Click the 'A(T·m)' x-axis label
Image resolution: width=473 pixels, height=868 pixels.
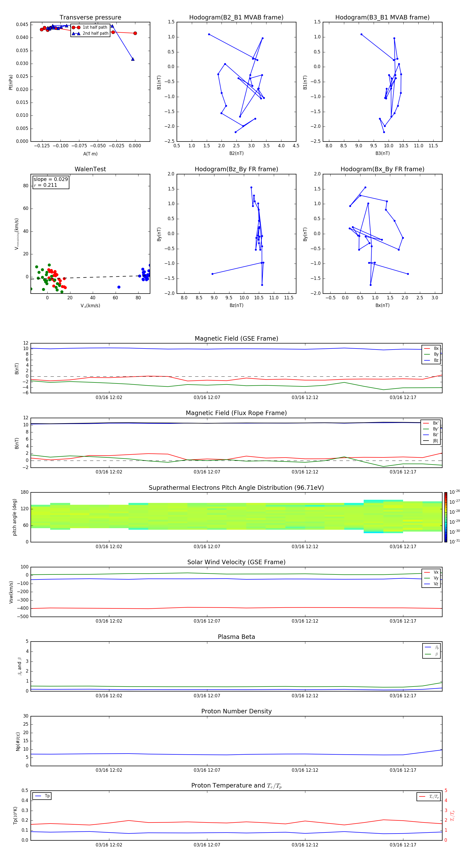point(90,154)
